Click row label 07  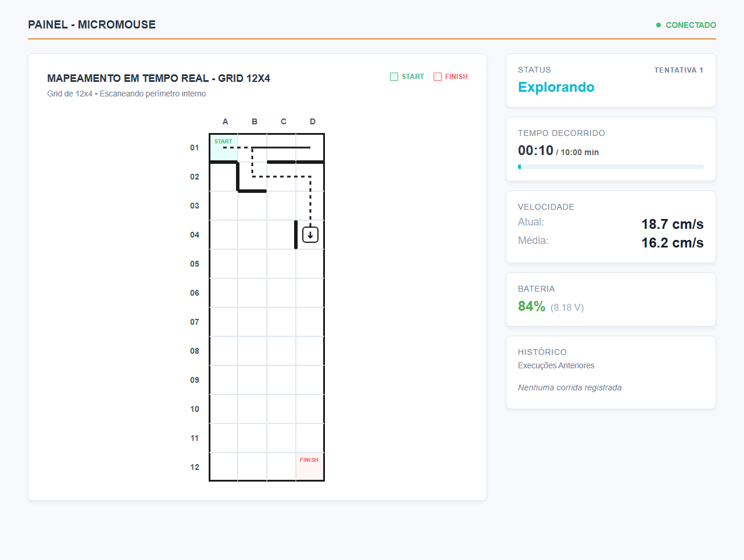[195, 322]
